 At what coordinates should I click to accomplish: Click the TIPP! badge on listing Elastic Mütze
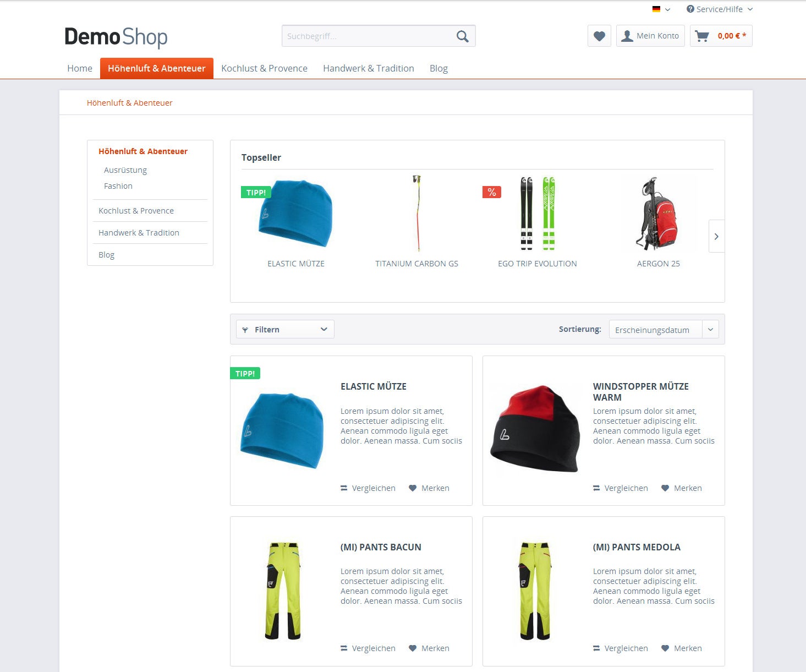245,373
